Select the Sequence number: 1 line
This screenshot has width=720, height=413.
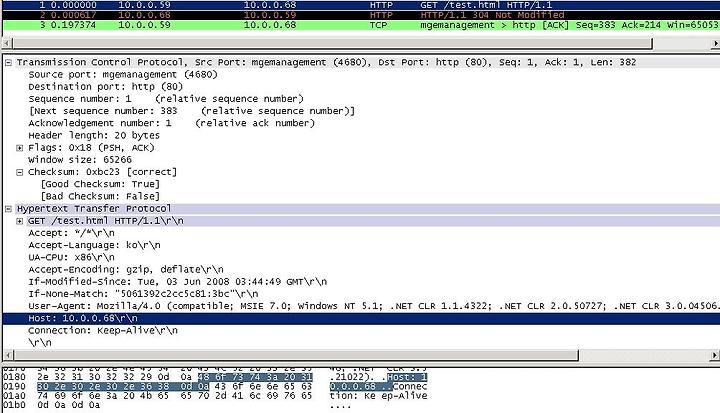point(166,99)
